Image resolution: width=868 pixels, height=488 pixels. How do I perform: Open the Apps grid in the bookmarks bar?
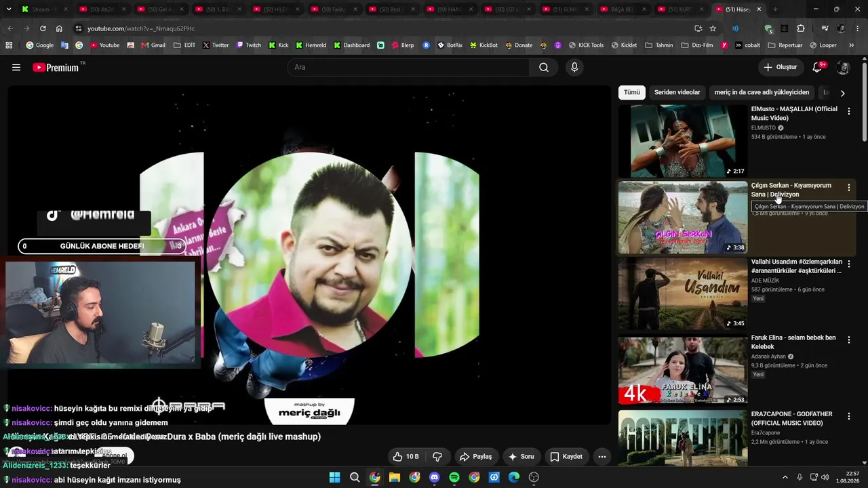pos(9,45)
